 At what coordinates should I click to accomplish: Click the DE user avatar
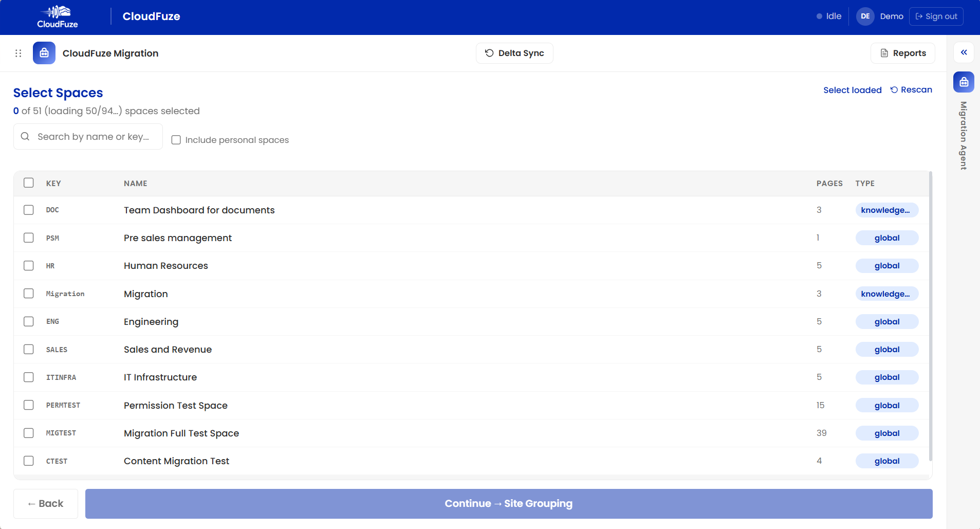click(865, 16)
